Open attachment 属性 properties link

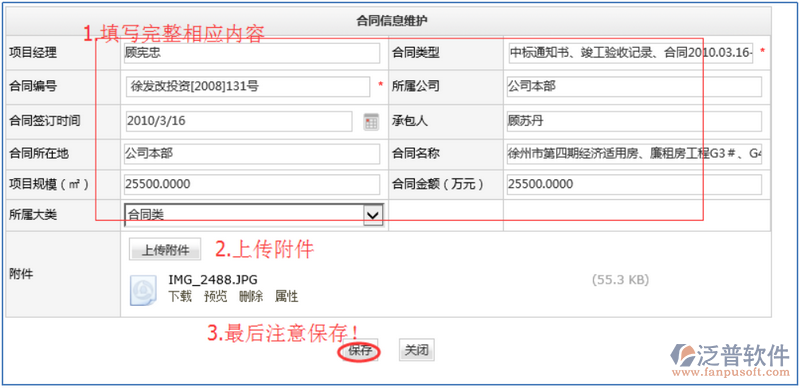286,297
